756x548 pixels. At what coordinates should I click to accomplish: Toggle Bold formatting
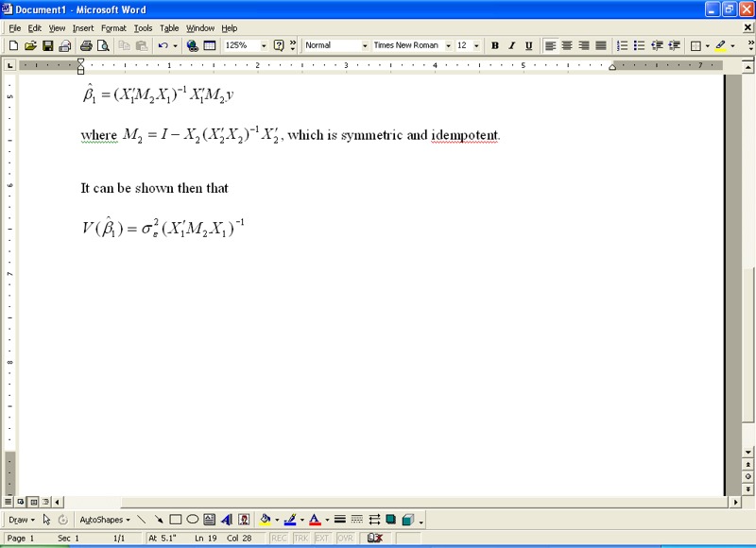494,45
